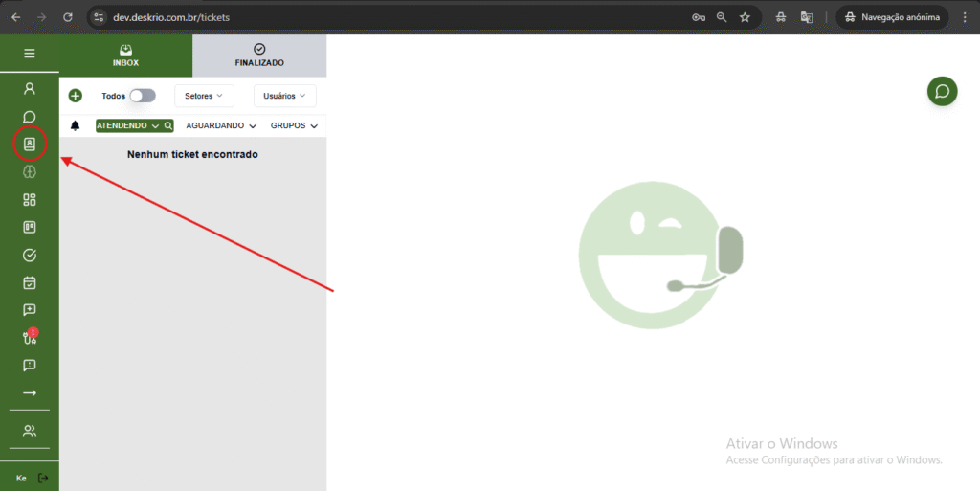The width and height of the screenshot is (980, 491).
Task: Click the sidebar icon with red notification badge
Action: [30, 337]
